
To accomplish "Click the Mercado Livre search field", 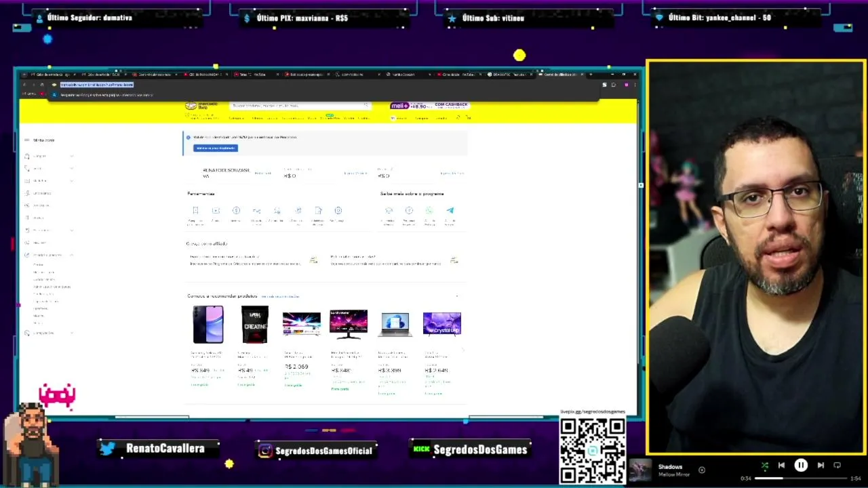I will [300, 106].
